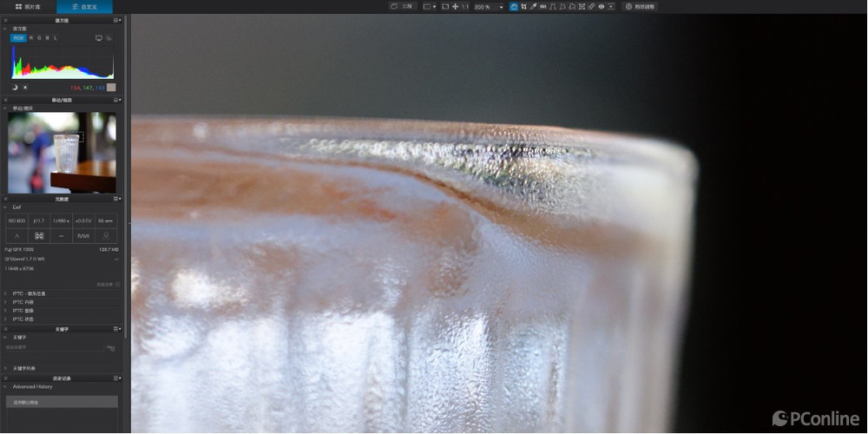Collapse the Exif section
This screenshot has width=868, height=434.
(5, 207)
